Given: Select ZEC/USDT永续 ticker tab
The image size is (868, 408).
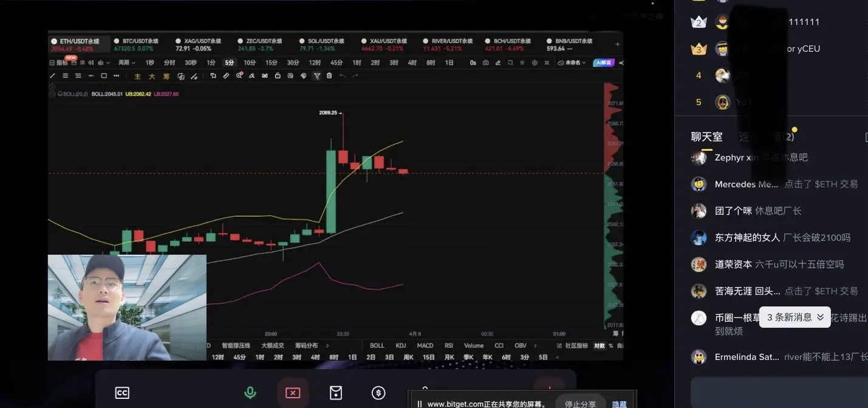Looking at the screenshot, I should pos(260,44).
